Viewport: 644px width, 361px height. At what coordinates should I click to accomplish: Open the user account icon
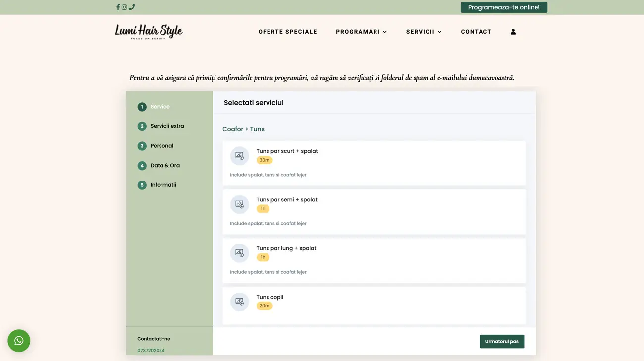point(513,32)
